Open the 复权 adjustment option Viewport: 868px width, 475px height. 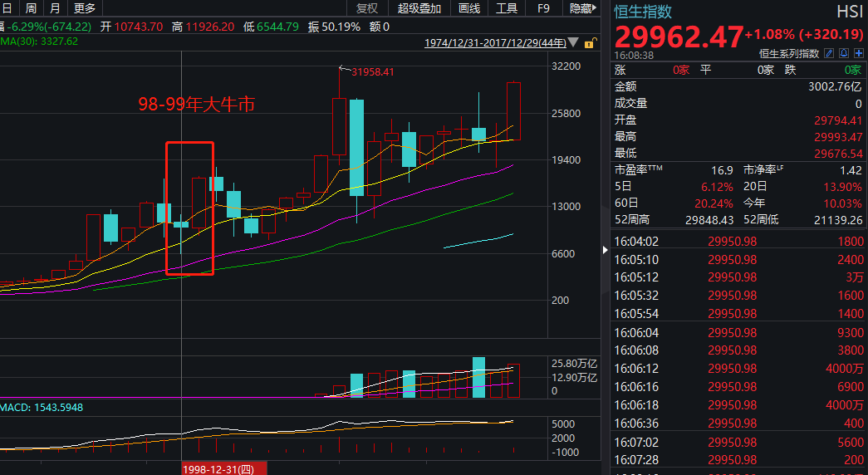[367, 7]
